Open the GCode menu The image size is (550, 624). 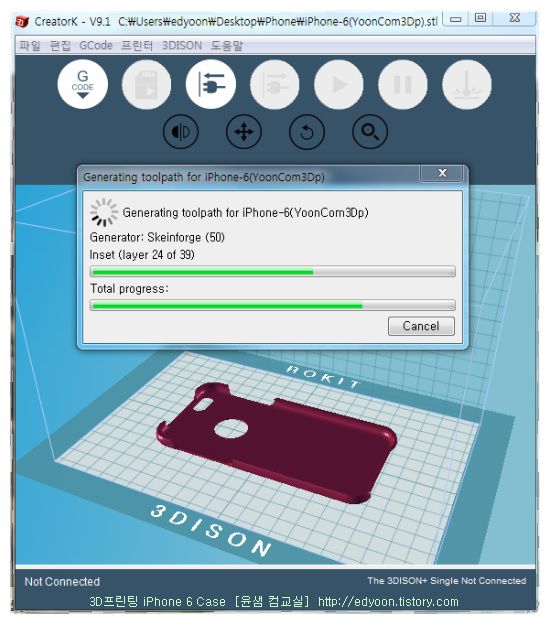(96, 46)
